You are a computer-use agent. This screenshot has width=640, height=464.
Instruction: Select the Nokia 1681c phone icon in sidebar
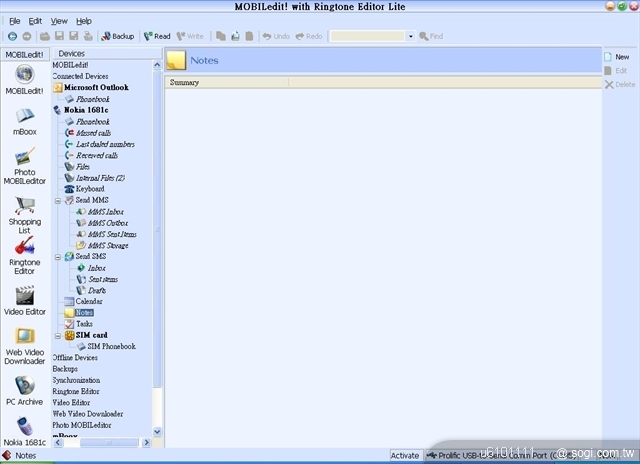click(24, 426)
